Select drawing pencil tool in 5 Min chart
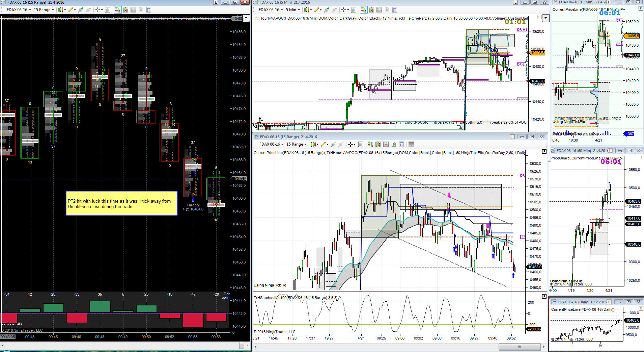Screen dimensions: 644x352 pos(317,10)
